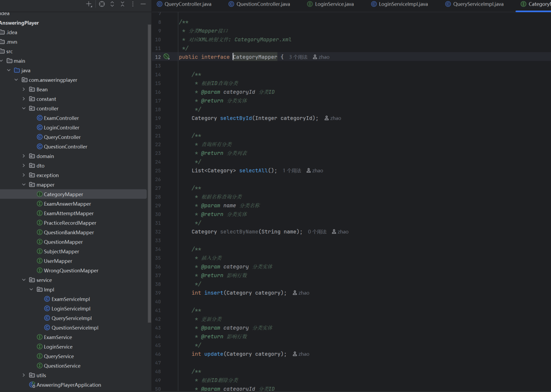This screenshot has width=551, height=392.
Task: Select the CategoryMapper editor tab
Action: (534, 4)
